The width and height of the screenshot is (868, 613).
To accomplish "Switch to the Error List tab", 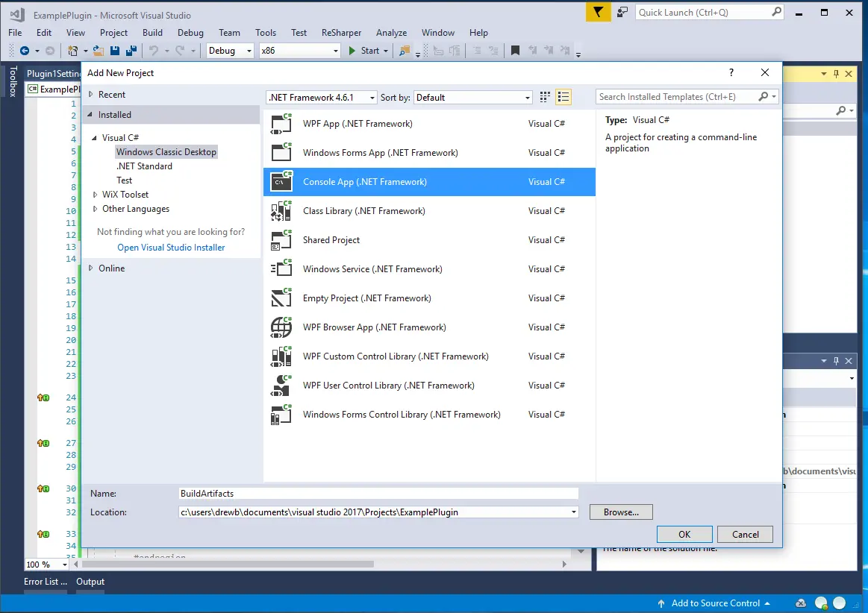I will pyautogui.click(x=46, y=582).
